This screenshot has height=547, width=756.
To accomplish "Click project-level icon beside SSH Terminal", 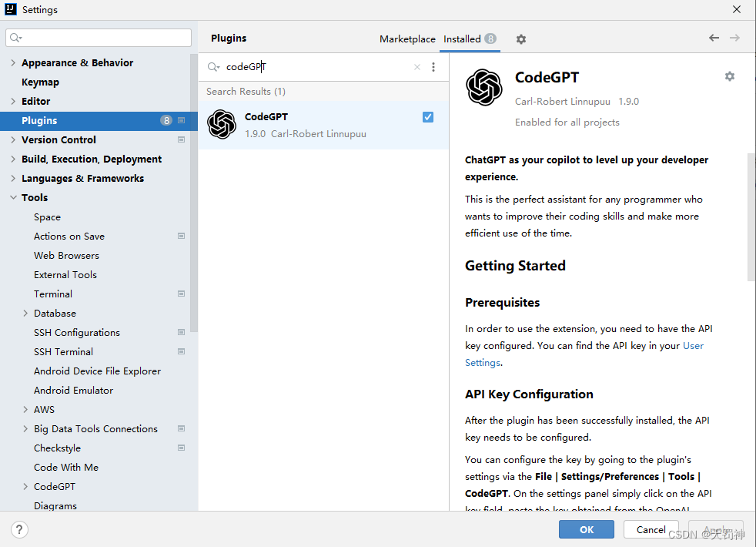I will [181, 351].
